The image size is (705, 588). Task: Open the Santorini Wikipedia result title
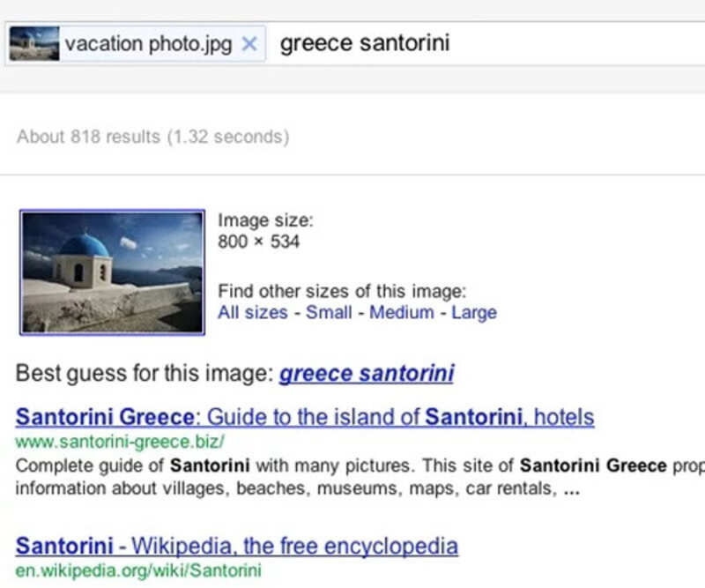coord(236,546)
